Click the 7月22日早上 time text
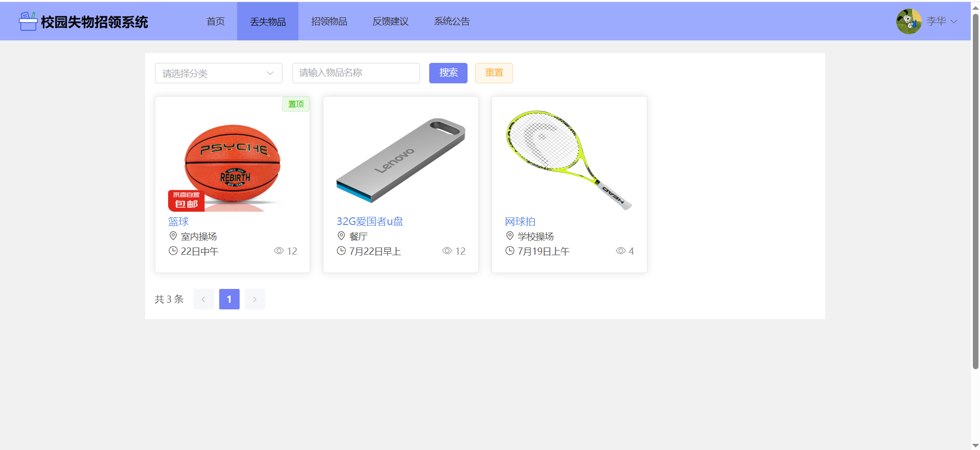980x450 pixels. click(375, 251)
